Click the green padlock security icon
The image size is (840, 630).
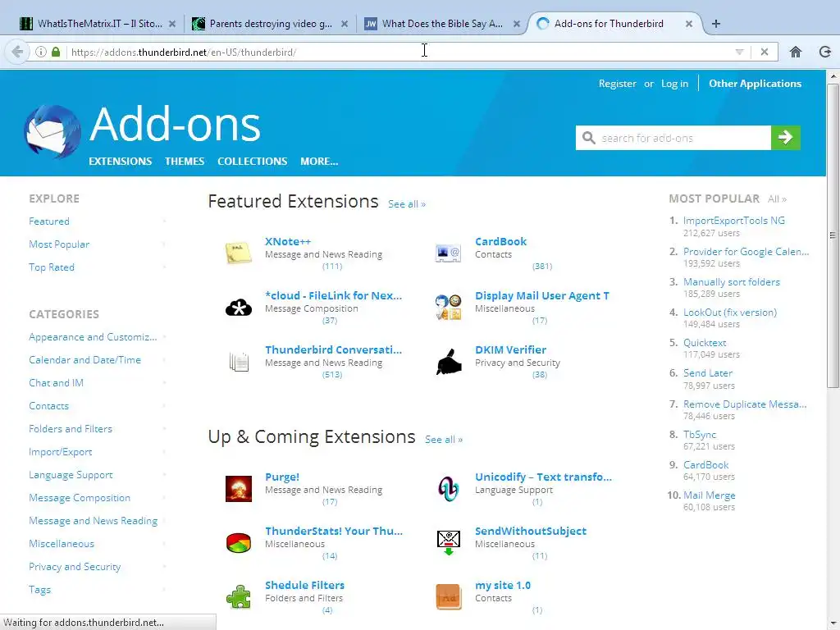[x=56, y=52]
